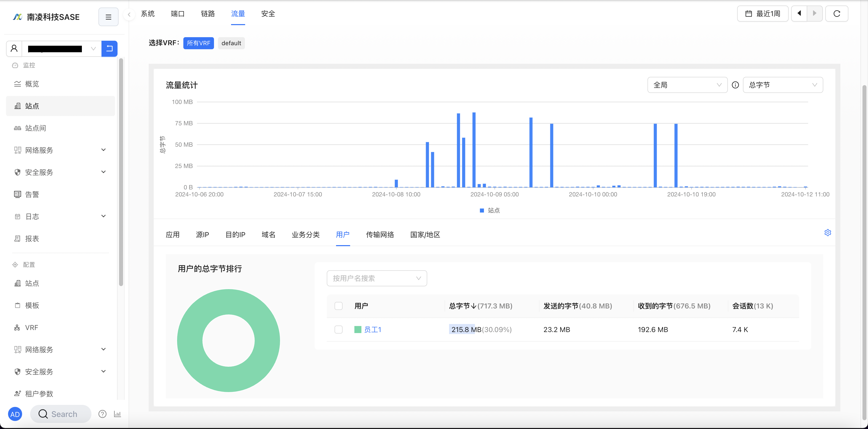Open table settings gear icon
Image resolution: width=868 pixels, height=429 pixels.
point(828,233)
